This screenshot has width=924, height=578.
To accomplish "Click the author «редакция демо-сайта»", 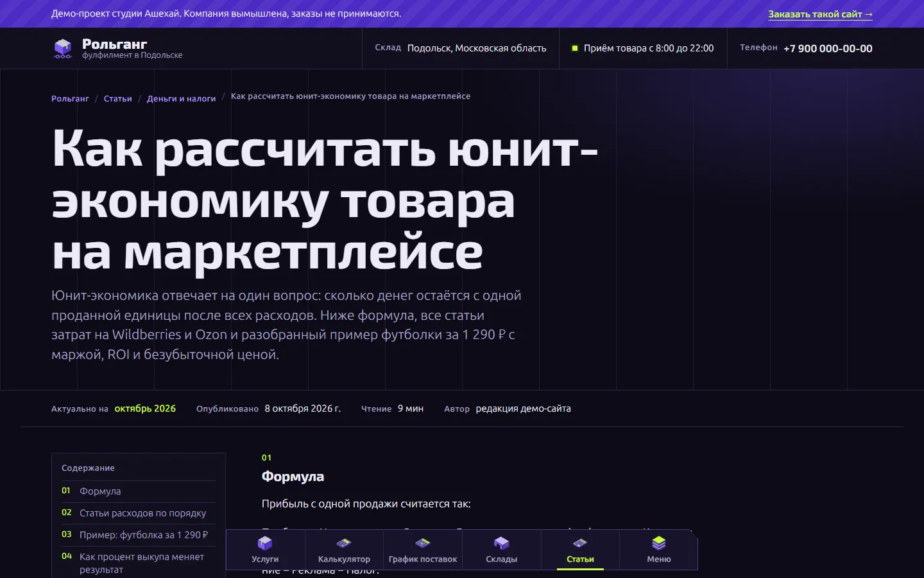I will pyautogui.click(x=523, y=408).
